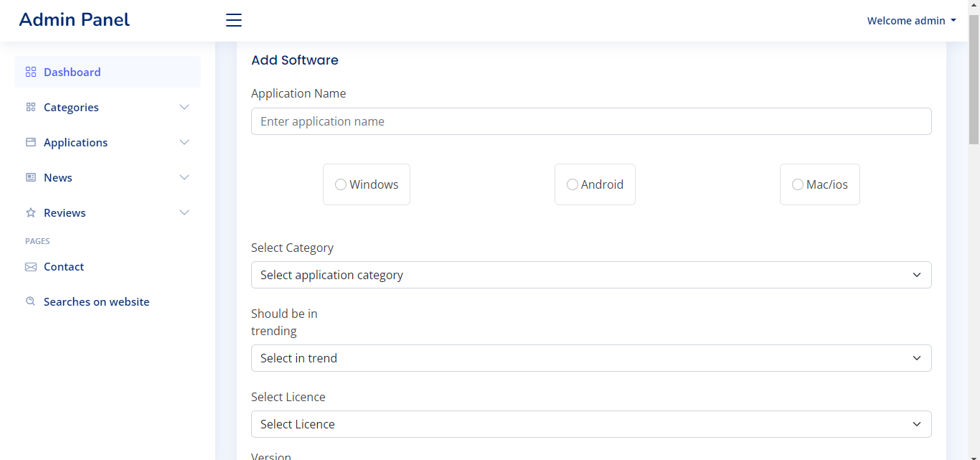Image resolution: width=980 pixels, height=460 pixels.
Task: Select the Windows radio button
Action: [x=341, y=184]
